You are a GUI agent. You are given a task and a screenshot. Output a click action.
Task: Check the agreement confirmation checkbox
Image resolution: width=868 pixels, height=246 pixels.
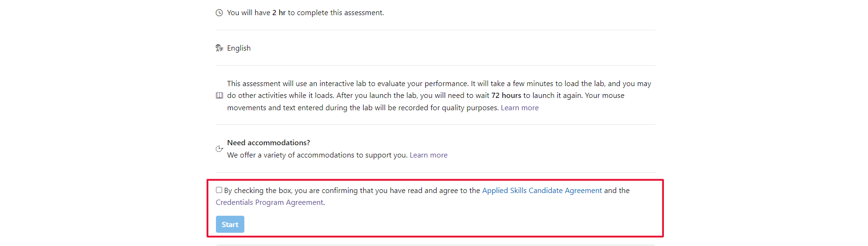click(219, 190)
